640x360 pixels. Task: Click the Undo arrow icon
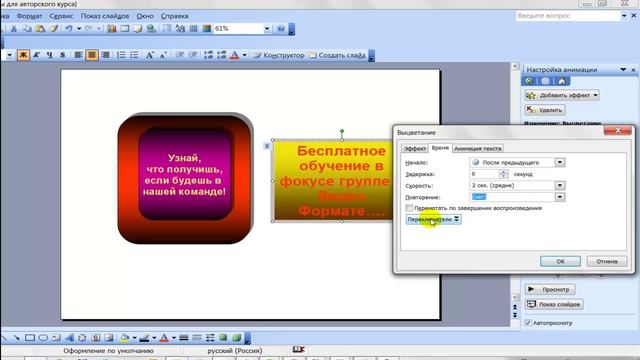pyautogui.click(x=69, y=29)
